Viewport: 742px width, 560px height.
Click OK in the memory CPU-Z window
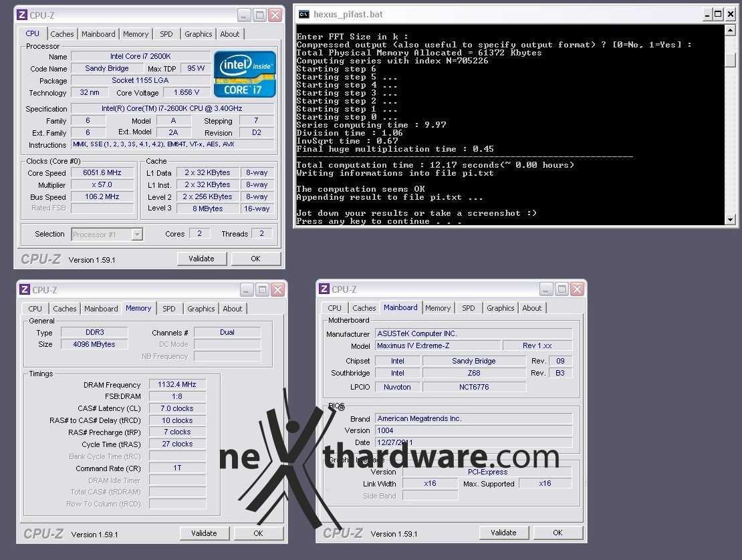[259, 533]
